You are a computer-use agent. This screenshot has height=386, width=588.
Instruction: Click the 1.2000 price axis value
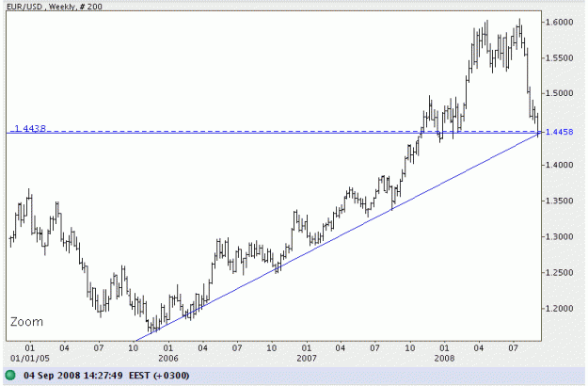pos(559,309)
